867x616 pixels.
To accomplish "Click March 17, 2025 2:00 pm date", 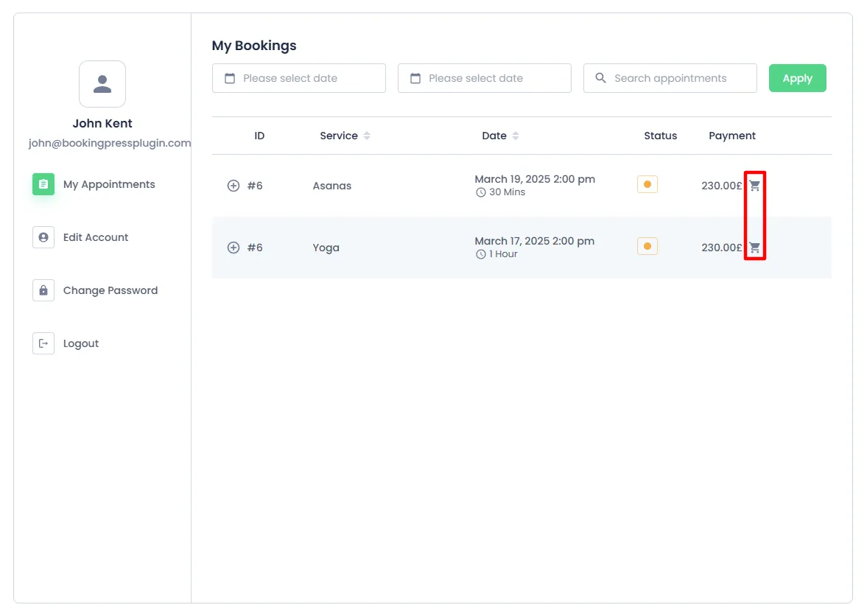I will click(x=534, y=241).
